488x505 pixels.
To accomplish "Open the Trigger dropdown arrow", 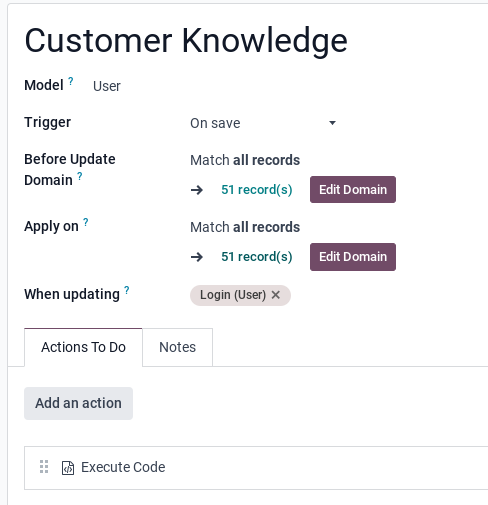I will (x=332, y=123).
